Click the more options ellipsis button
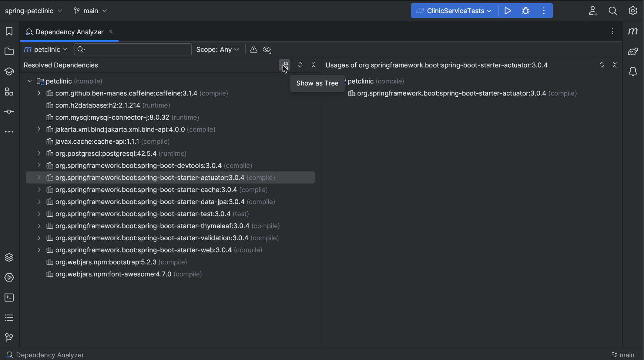Screen dimensions: 644x360 click(x=612, y=32)
